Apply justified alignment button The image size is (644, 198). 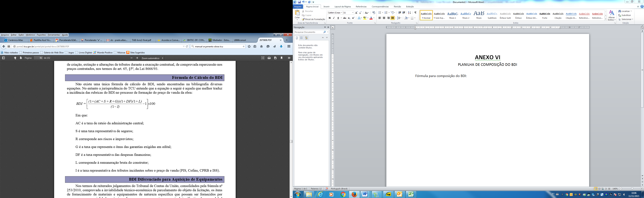[x=392, y=18]
